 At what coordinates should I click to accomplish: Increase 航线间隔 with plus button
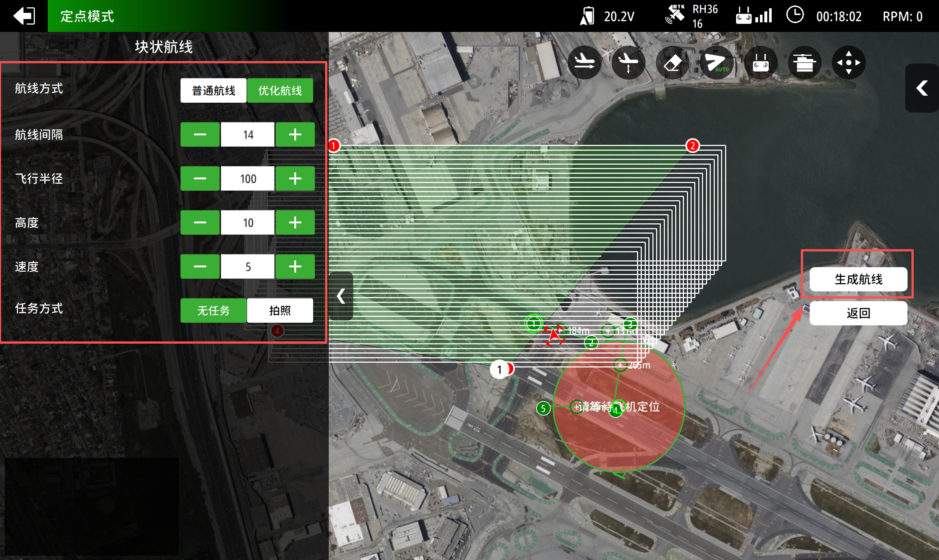point(295,135)
